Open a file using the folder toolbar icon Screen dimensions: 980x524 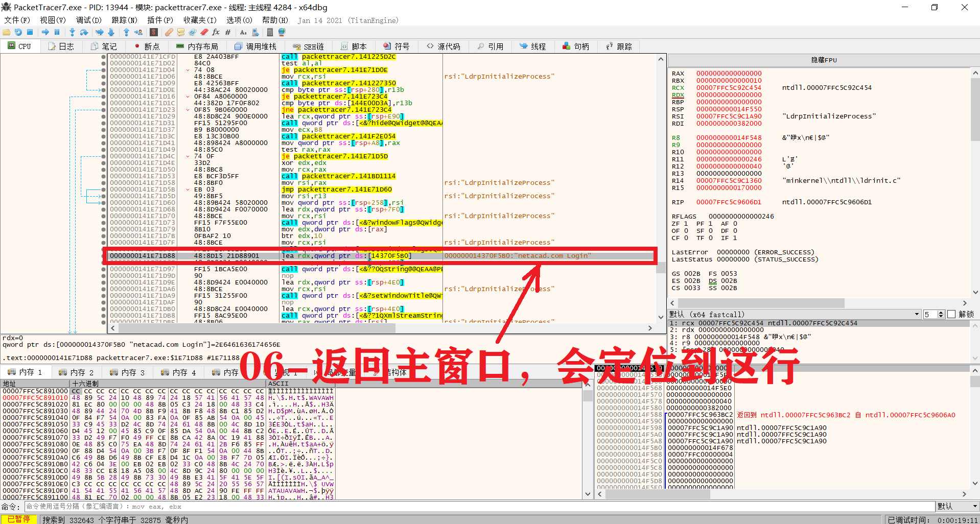coord(7,32)
